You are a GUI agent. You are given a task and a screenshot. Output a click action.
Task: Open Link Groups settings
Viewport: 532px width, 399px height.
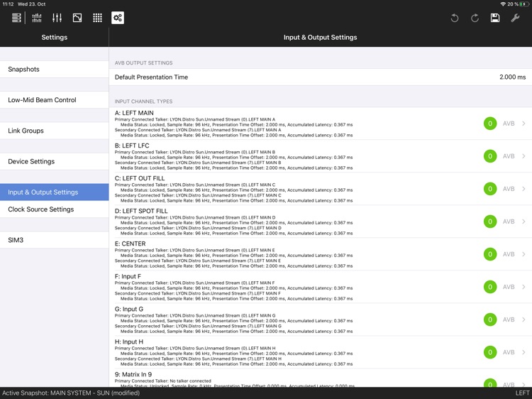(55, 131)
